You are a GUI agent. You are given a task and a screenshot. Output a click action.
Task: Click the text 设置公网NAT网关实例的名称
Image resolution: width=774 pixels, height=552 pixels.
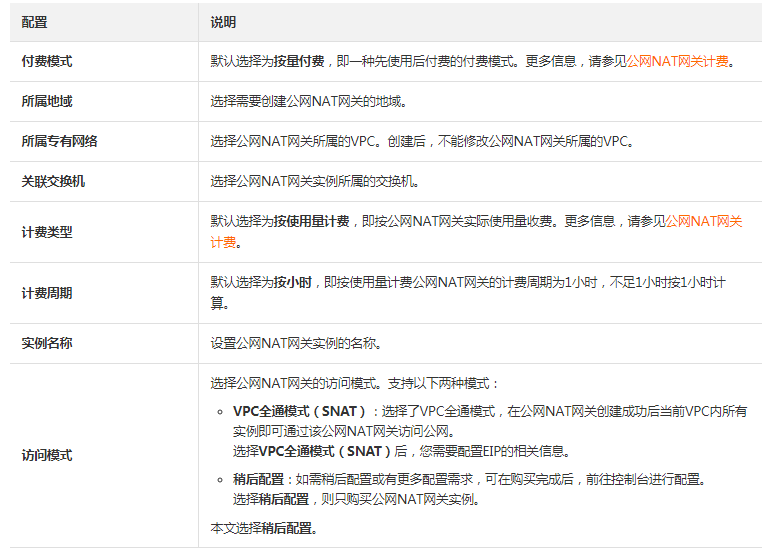coord(296,343)
